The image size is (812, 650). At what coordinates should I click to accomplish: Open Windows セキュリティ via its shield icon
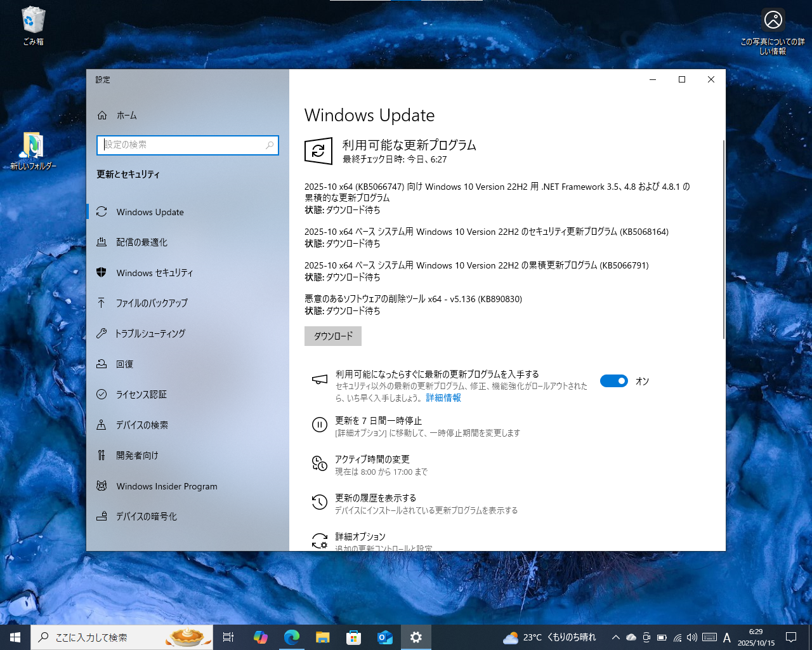102,272
